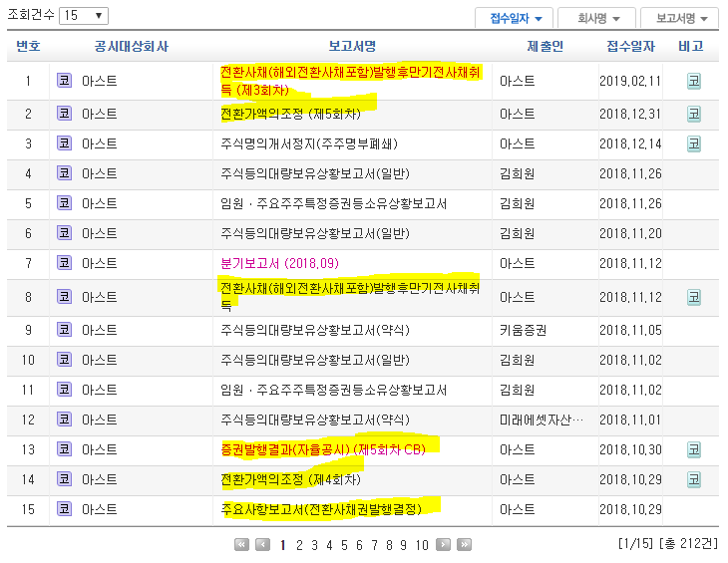Click green 비고 icon for 2018.10.30 row
728x563 pixels.
pyautogui.click(x=694, y=449)
